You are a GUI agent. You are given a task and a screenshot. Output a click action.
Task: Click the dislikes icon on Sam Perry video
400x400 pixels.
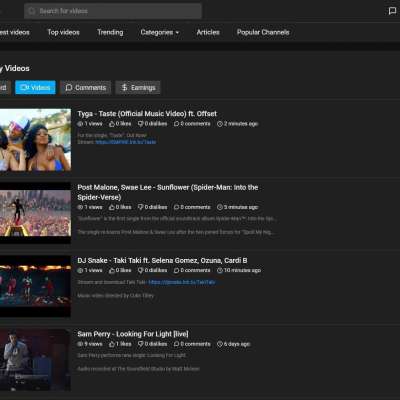pos(141,344)
